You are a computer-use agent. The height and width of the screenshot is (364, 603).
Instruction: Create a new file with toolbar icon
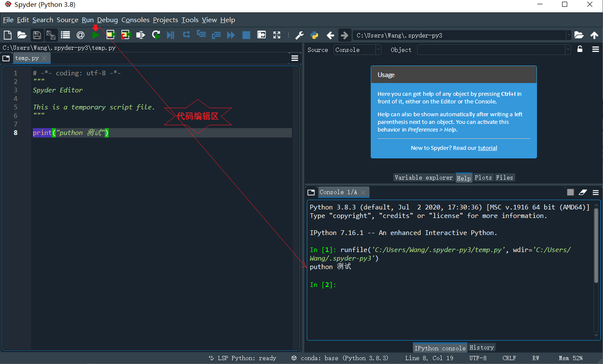[7, 35]
